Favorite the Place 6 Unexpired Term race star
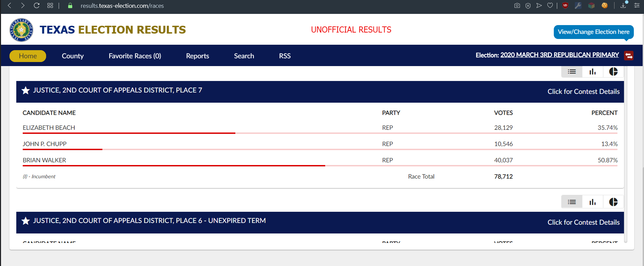This screenshot has width=644, height=266. point(25,221)
